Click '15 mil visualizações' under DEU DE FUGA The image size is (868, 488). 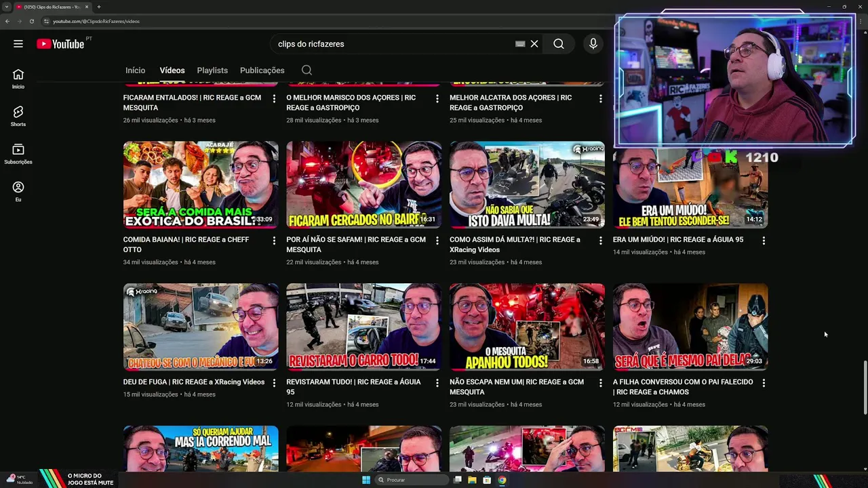tap(151, 394)
